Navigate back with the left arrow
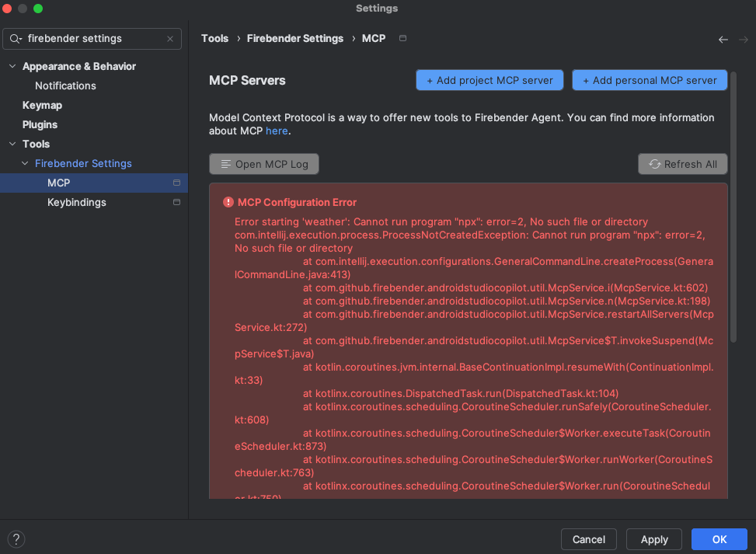756x554 pixels. (723, 40)
